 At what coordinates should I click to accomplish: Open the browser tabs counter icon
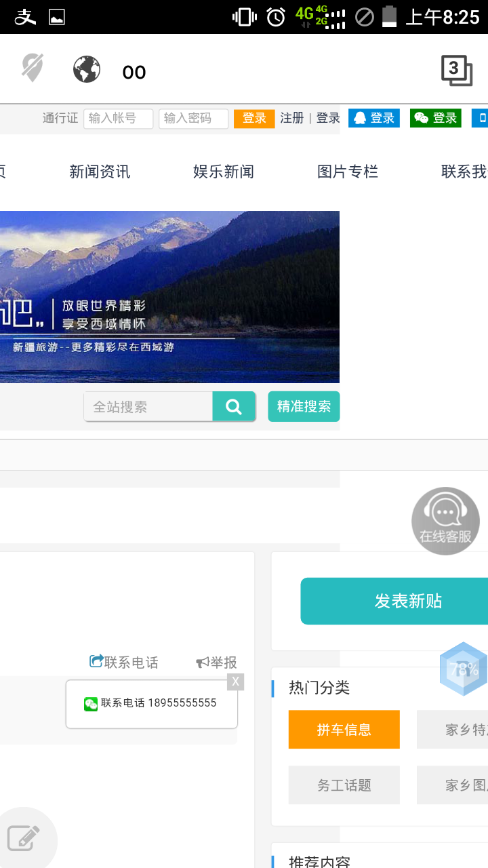[x=457, y=71]
